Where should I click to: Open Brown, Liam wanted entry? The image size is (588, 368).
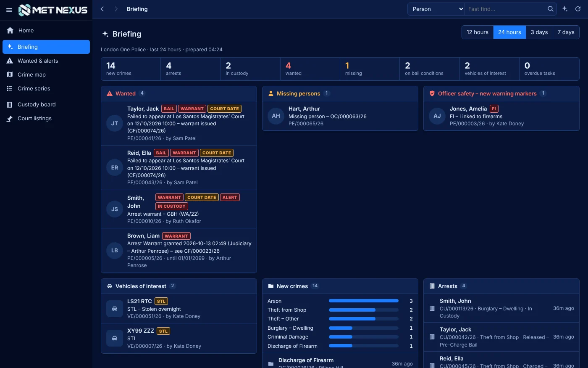click(179, 250)
